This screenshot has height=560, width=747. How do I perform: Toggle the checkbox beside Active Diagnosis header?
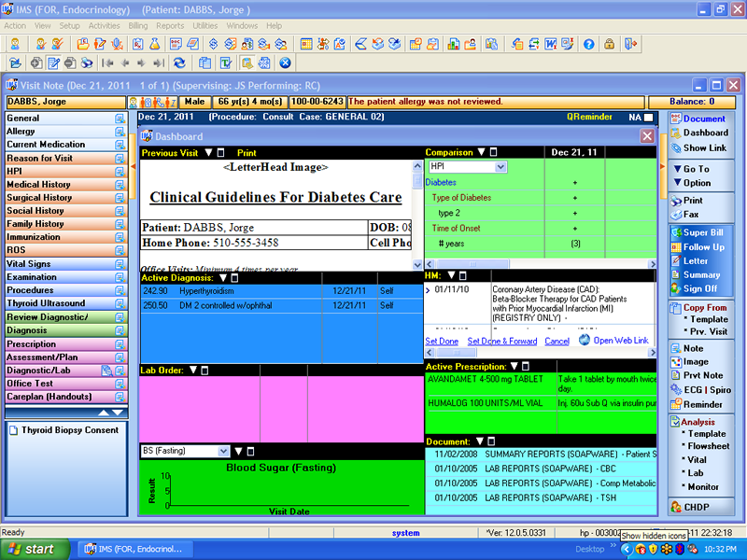click(234, 278)
